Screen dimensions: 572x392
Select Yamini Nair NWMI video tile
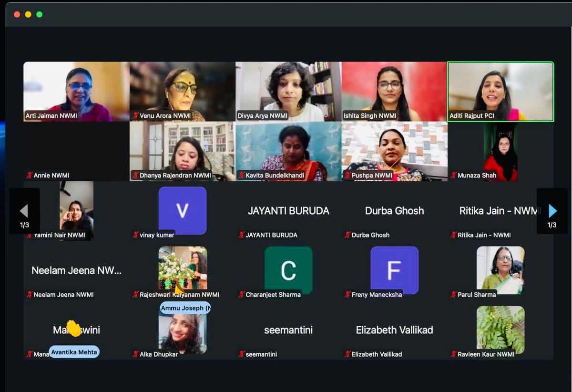click(76, 211)
